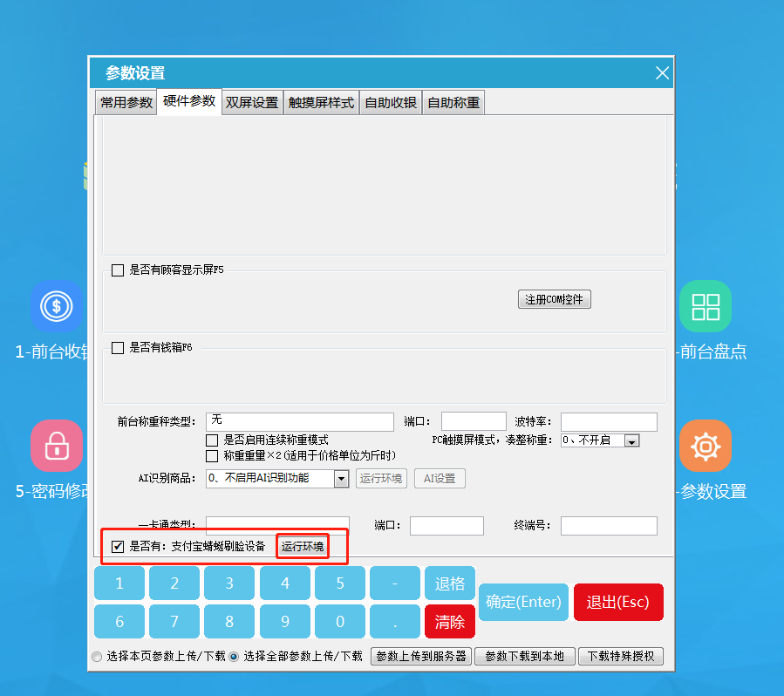Open the 密码修改 lock icon
Viewport: 784px width, 696px height.
(x=58, y=446)
